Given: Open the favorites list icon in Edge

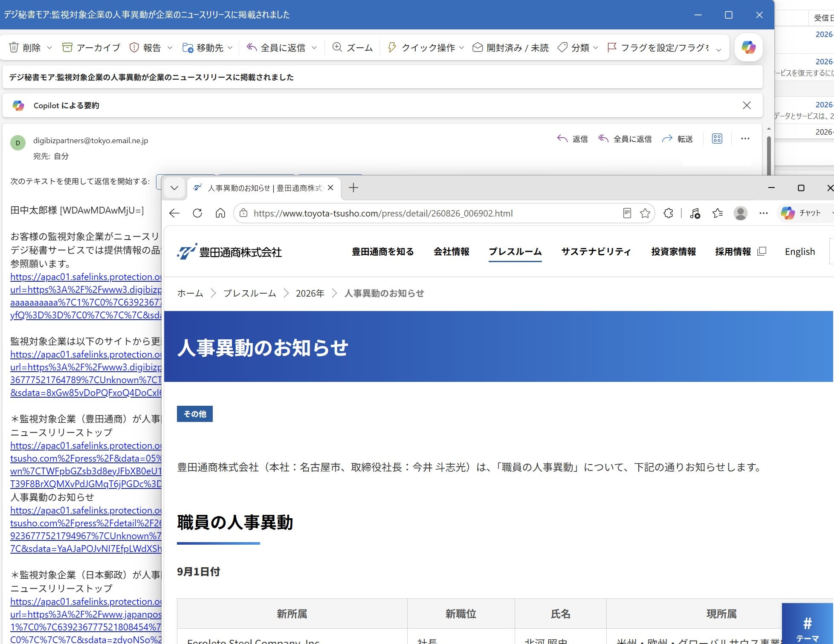Looking at the screenshot, I should click(718, 213).
